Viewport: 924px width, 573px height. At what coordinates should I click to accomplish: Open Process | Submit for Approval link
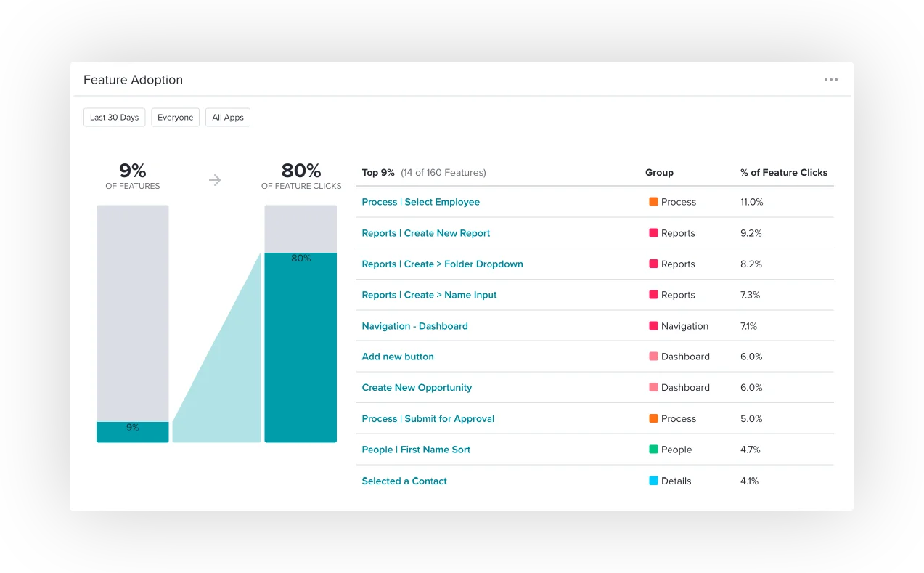point(428,419)
